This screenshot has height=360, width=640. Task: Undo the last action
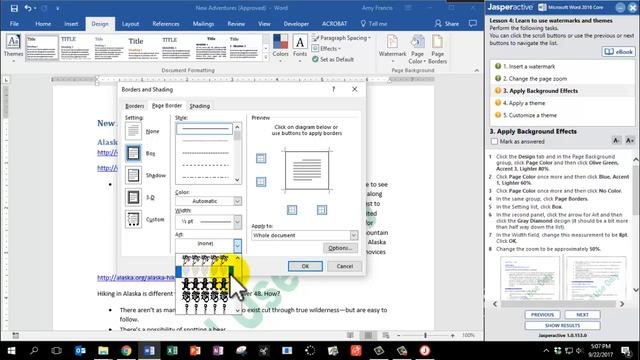(x=28, y=8)
